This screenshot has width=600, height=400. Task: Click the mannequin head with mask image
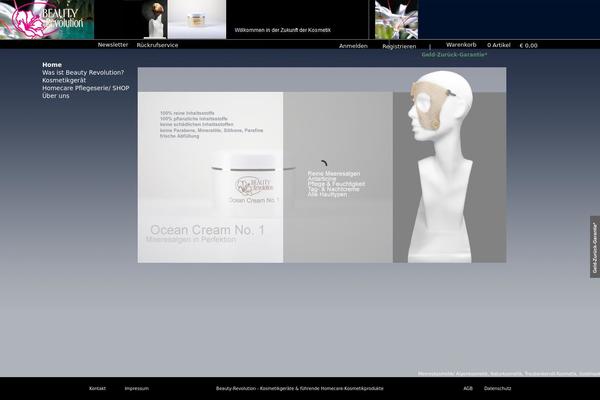coord(440,167)
